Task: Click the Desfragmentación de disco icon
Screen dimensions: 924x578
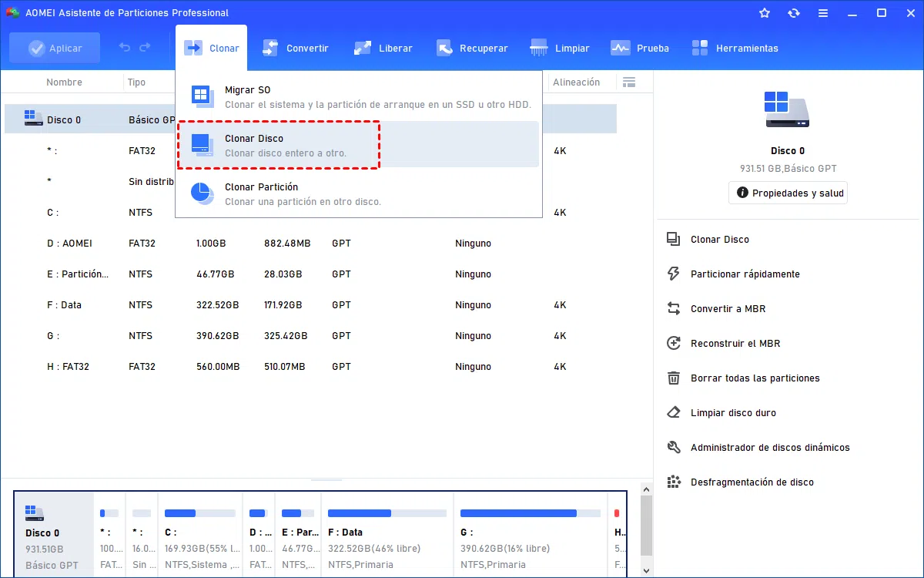Action: [674, 482]
